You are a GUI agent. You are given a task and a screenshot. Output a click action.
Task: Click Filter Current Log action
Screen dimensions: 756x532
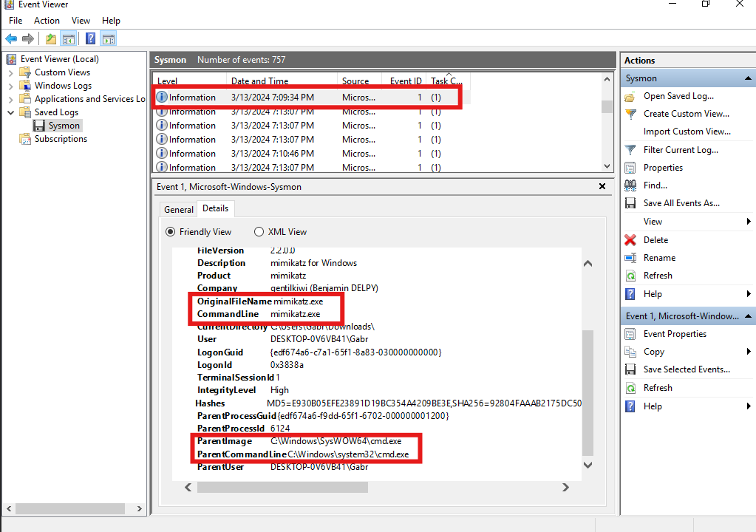pos(681,150)
